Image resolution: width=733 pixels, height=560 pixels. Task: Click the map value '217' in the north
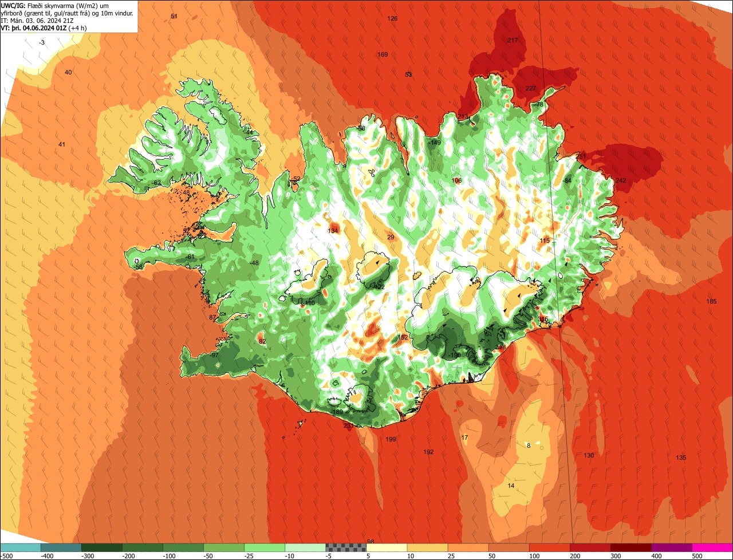pos(513,40)
